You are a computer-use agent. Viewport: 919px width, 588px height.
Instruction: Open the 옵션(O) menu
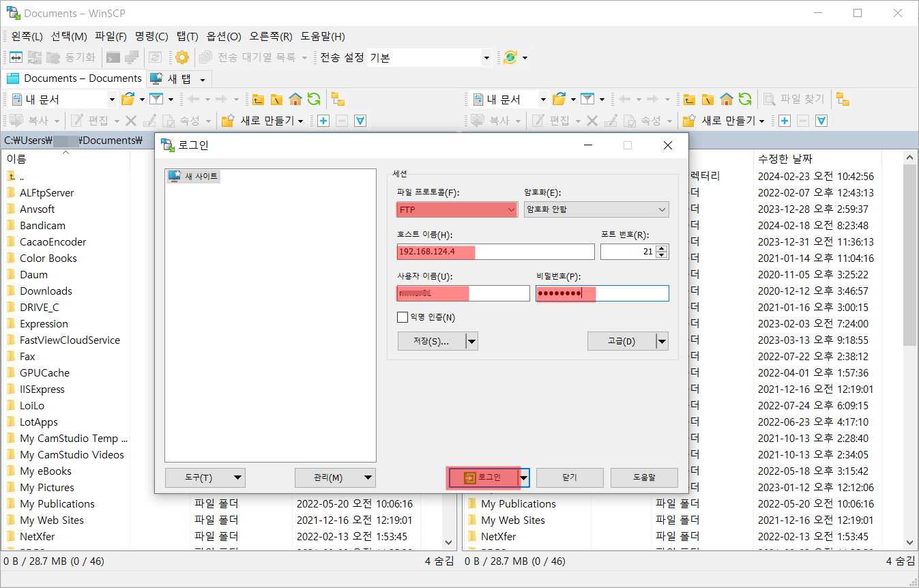tap(224, 36)
